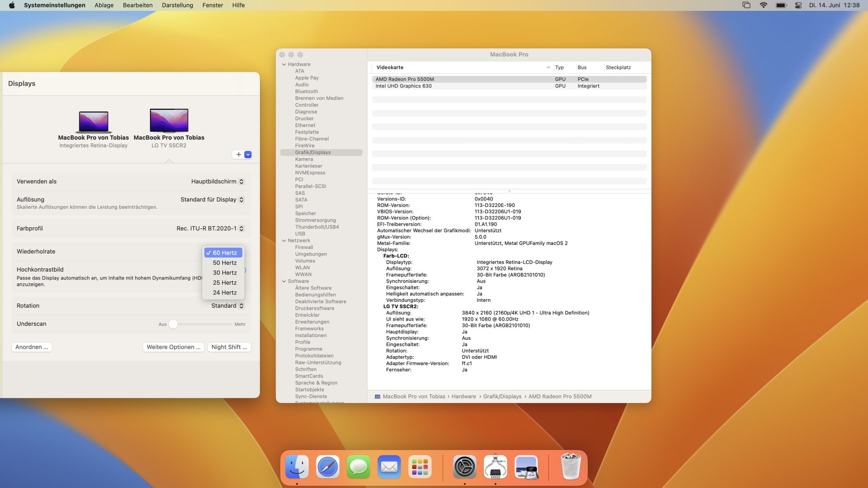Pick 24 Hertz refresh rate

pyautogui.click(x=224, y=293)
